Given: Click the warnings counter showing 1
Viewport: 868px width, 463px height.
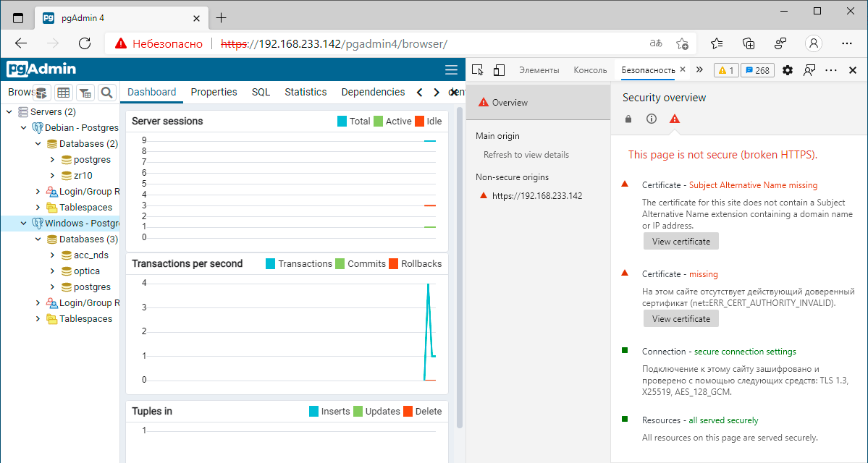Looking at the screenshot, I should click(726, 70).
